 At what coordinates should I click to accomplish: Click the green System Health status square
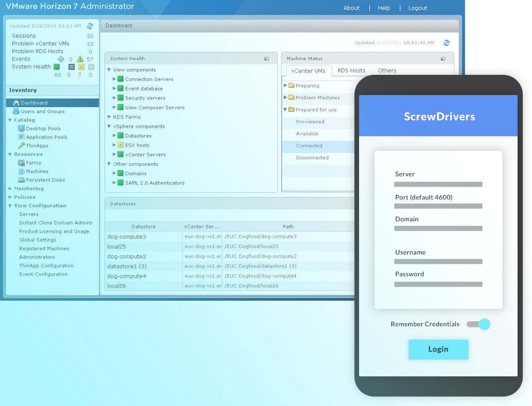(x=56, y=67)
